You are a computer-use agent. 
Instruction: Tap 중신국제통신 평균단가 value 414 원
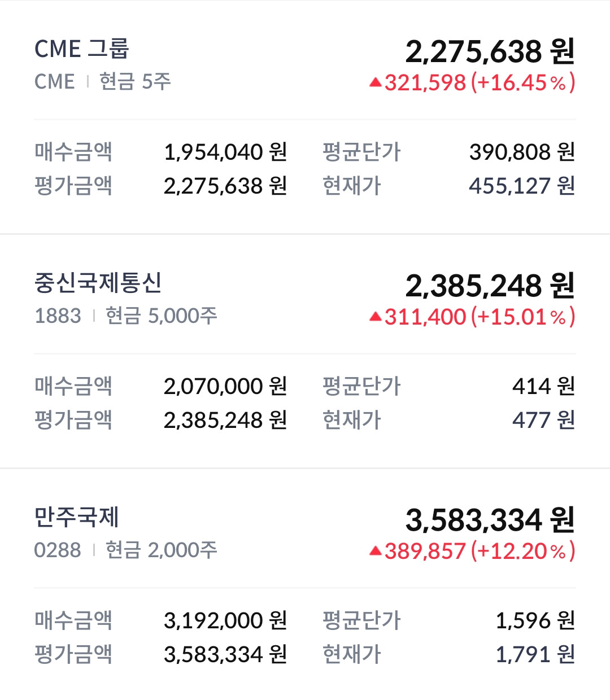point(543,387)
